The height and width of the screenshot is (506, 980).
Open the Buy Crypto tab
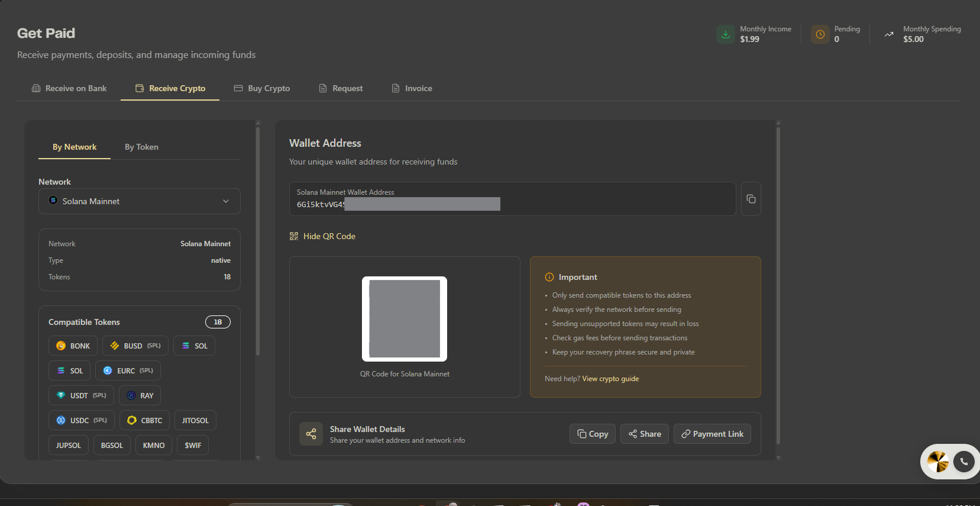point(262,88)
